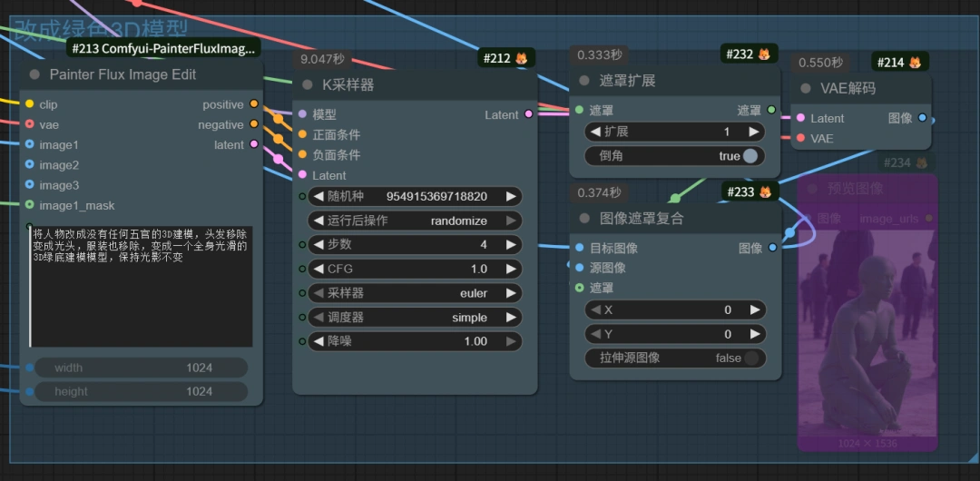980x481 pixels.
Task: Increase X offset with right arrow
Action: tap(754, 309)
